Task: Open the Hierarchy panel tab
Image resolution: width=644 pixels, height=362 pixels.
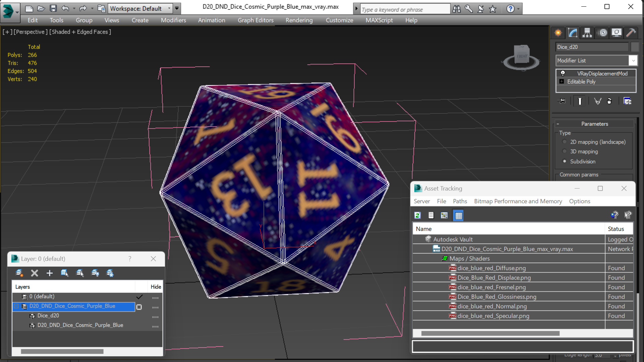Action: point(587,33)
